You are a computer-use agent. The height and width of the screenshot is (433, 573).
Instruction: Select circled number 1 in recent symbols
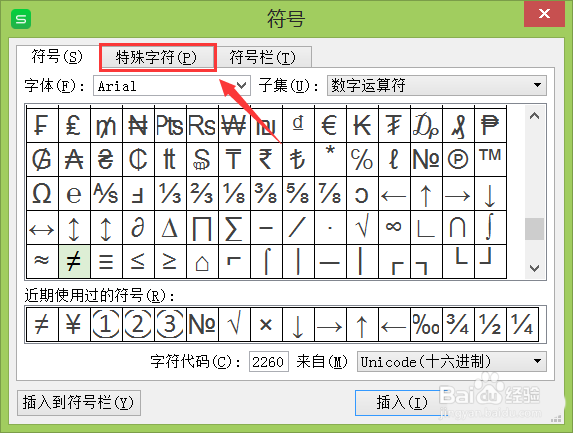106,324
